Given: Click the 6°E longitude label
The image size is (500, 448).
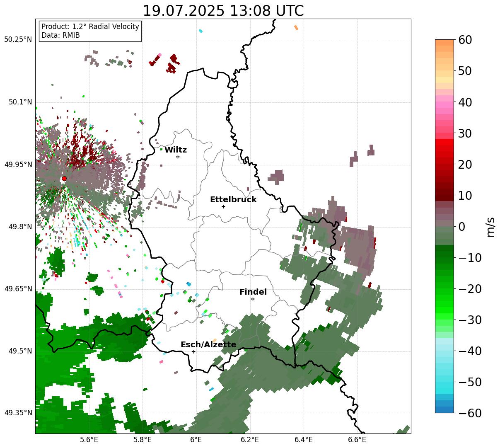Looking at the screenshot, I should click(x=196, y=440).
